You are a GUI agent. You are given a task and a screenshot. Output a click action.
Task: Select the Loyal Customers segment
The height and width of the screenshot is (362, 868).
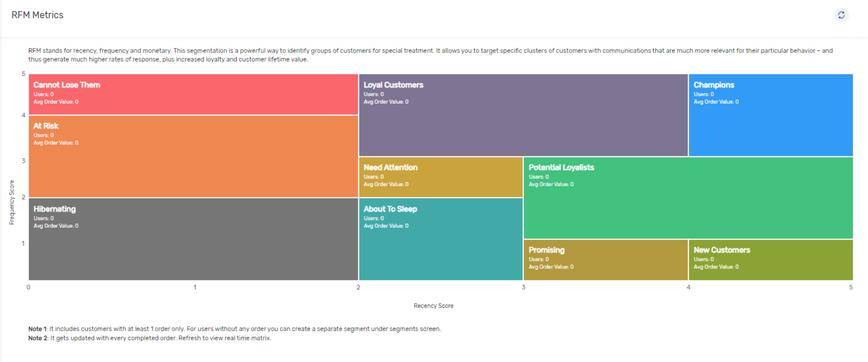click(x=524, y=115)
